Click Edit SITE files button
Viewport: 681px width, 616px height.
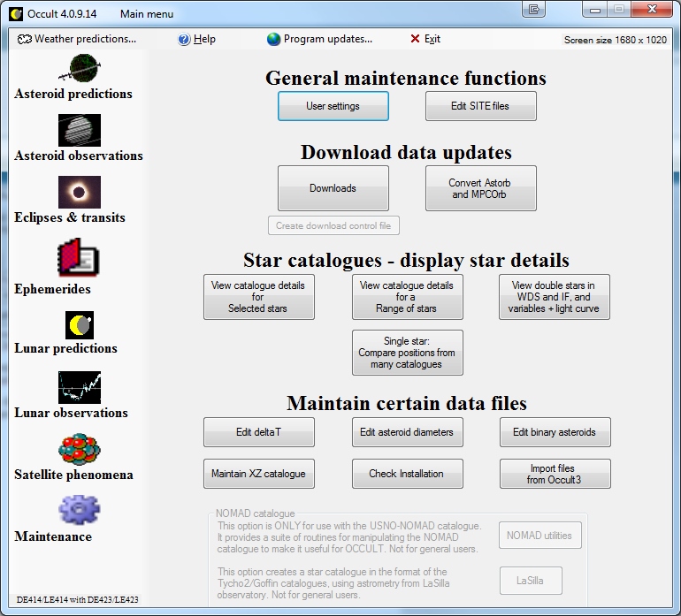click(481, 106)
